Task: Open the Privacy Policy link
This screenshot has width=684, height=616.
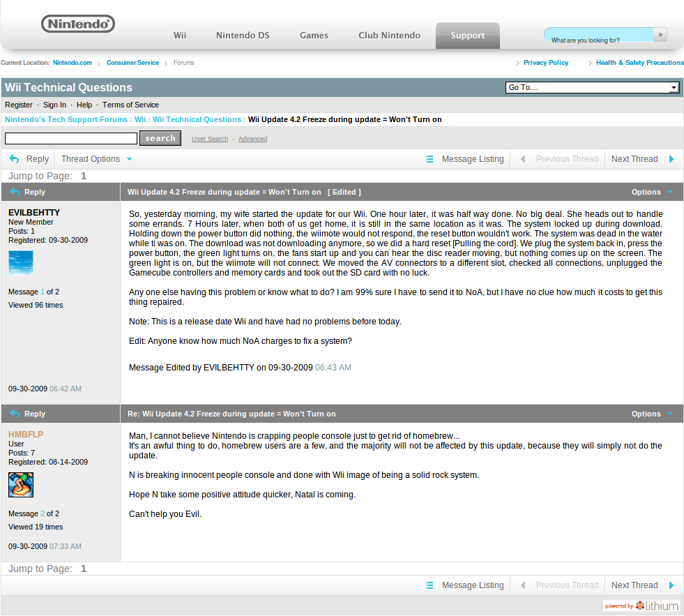Action: (546, 63)
